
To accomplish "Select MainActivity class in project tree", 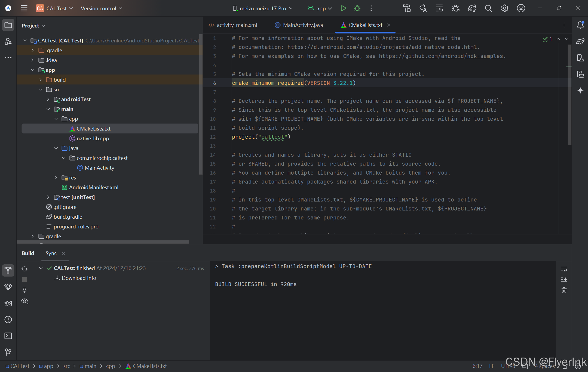I will click(x=99, y=168).
